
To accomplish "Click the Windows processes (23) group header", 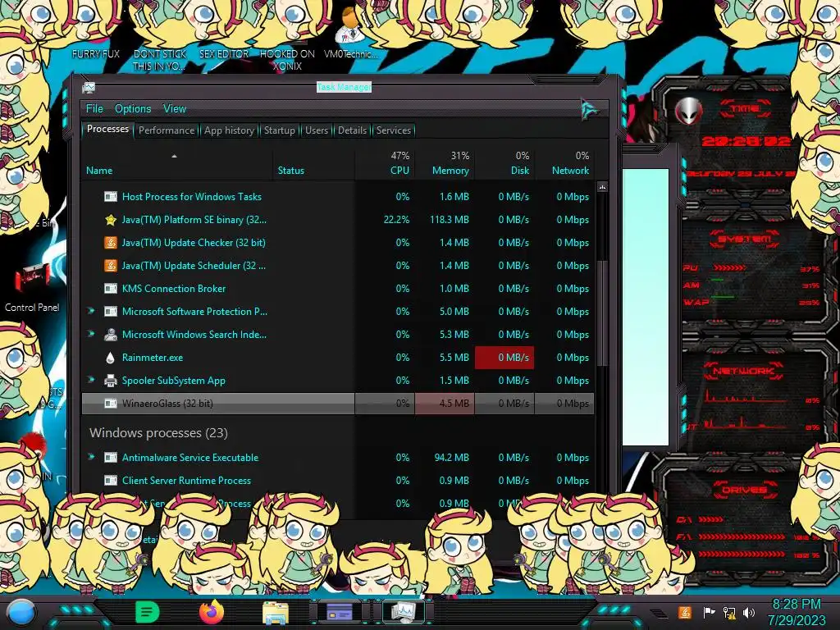I will click(158, 433).
